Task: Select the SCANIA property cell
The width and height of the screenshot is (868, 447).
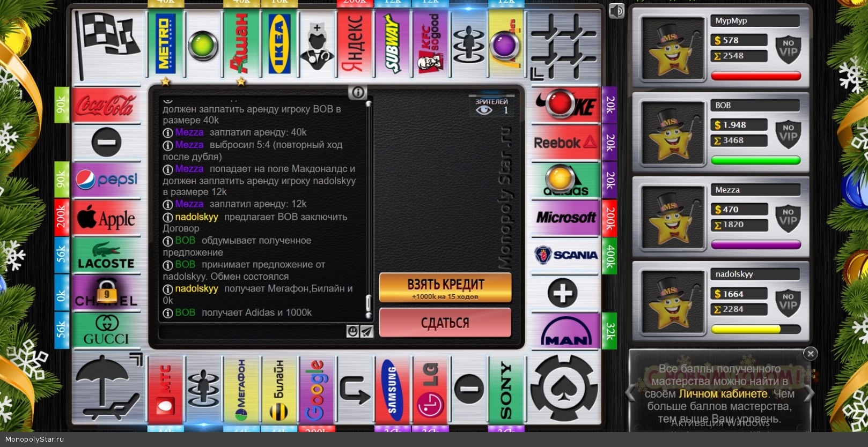Action: tap(565, 255)
